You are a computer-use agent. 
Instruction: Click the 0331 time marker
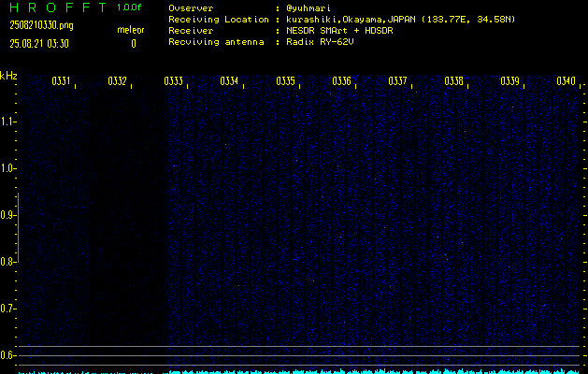(x=61, y=81)
